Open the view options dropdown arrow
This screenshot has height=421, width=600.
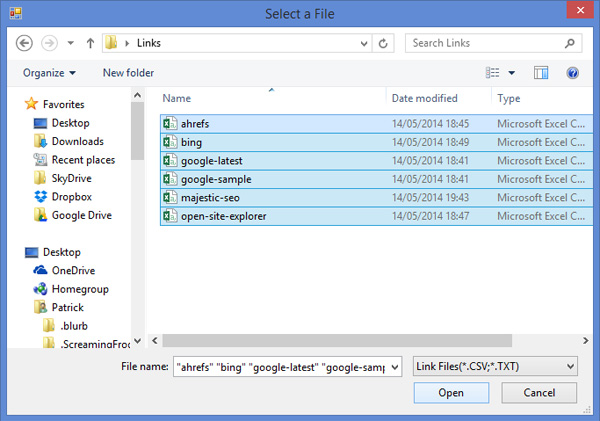click(x=512, y=73)
